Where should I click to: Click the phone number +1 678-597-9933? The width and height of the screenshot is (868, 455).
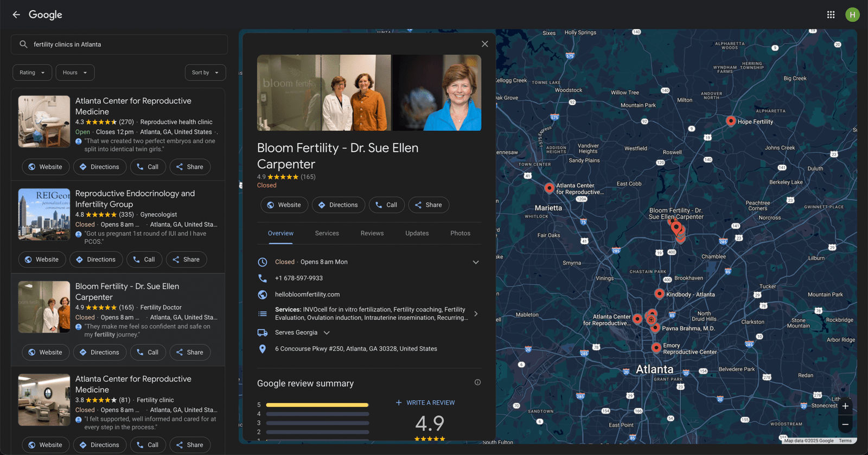pos(299,278)
